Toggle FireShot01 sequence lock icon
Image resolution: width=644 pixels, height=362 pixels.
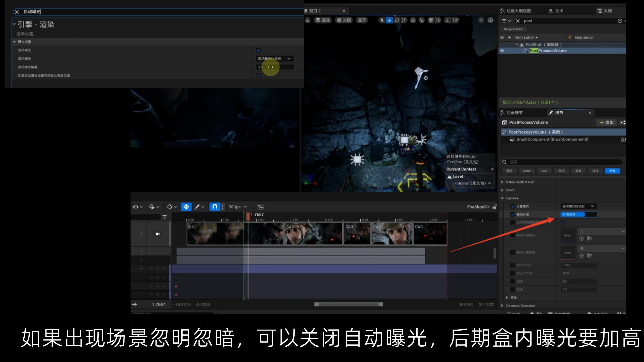(x=494, y=207)
